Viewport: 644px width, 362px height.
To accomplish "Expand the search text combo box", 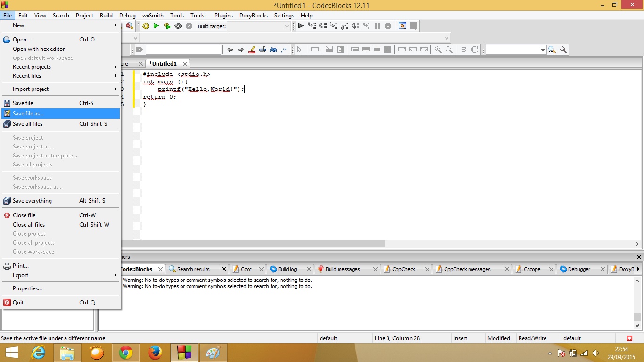I will coord(542,49).
